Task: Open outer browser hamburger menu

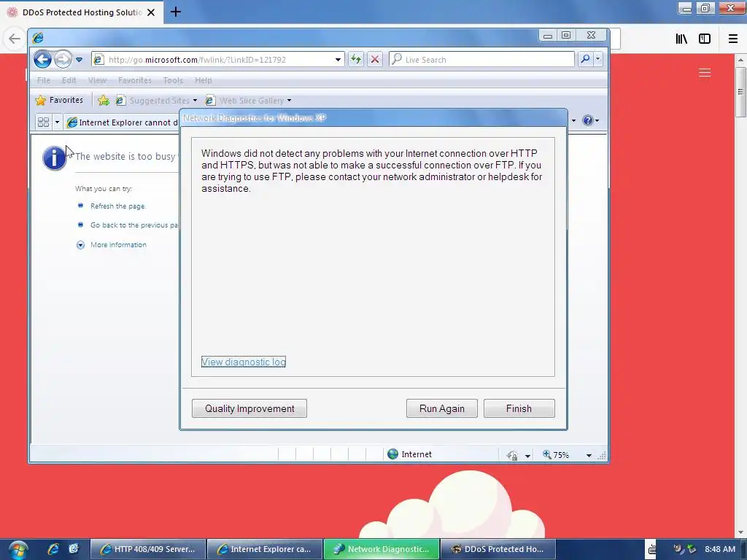Action: [x=733, y=39]
